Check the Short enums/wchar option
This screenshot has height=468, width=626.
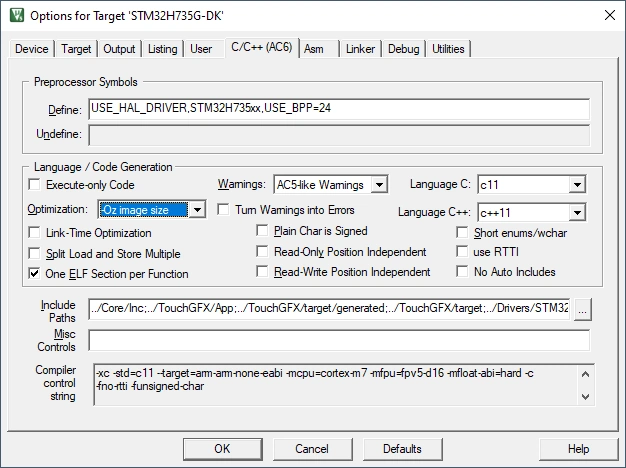(464, 232)
